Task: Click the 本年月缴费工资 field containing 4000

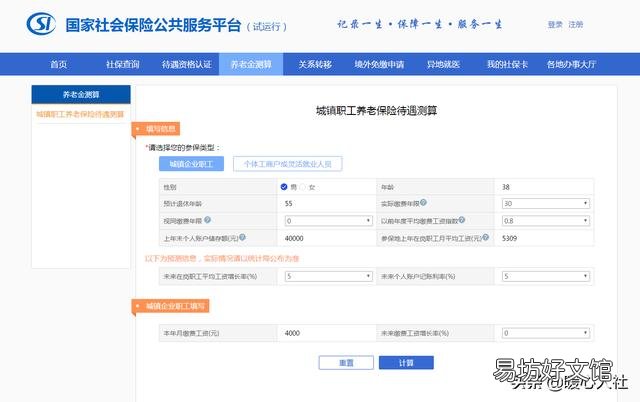Action: [327, 333]
